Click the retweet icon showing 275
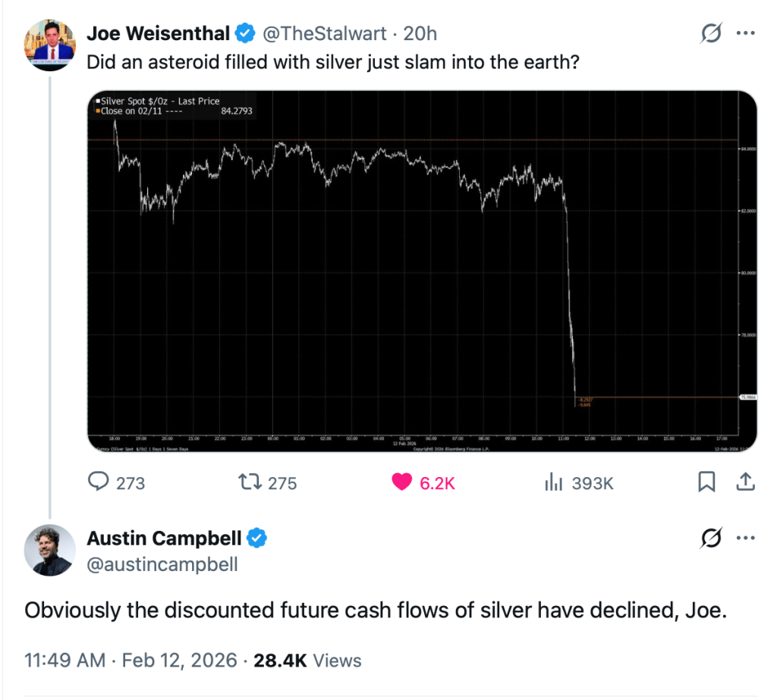 [x=248, y=482]
